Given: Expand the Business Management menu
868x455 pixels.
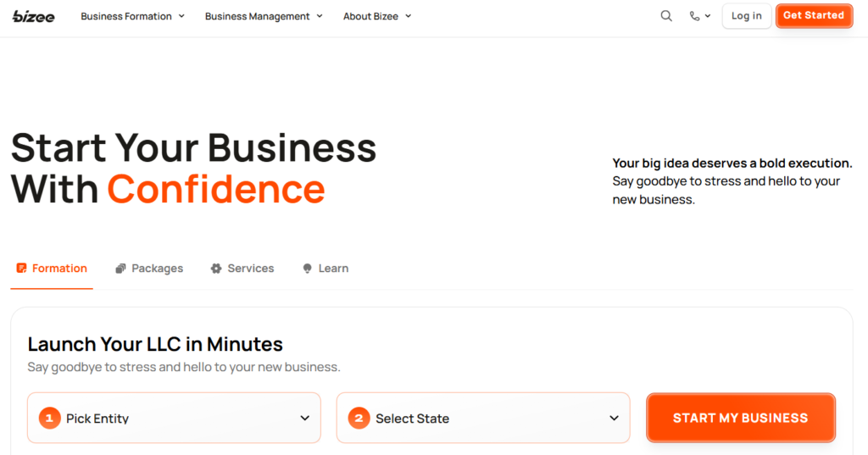Looking at the screenshot, I should pyautogui.click(x=264, y=16).
